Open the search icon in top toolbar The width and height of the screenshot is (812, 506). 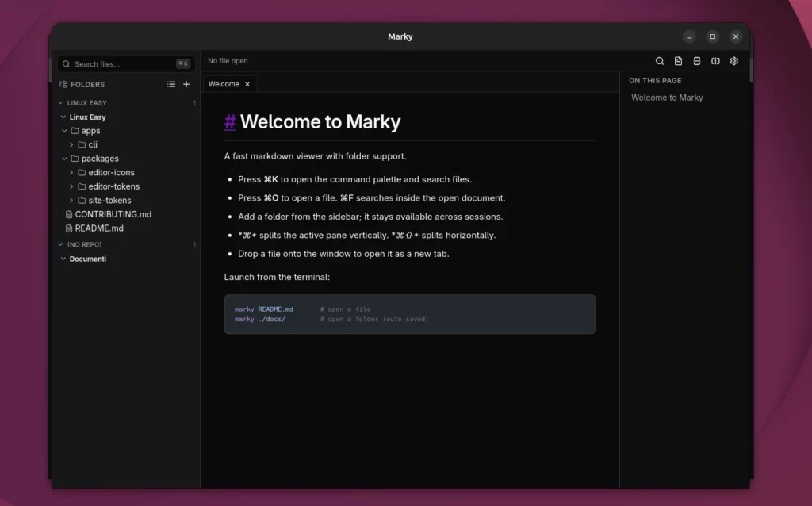click(659, 61)
